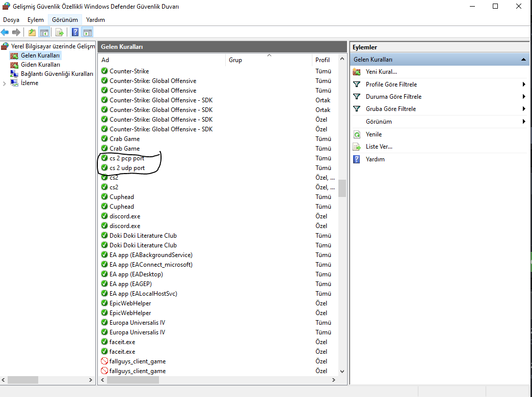Click the İzleme monitor icon
The image size is (532, 397).
click(x=14, y=83)
